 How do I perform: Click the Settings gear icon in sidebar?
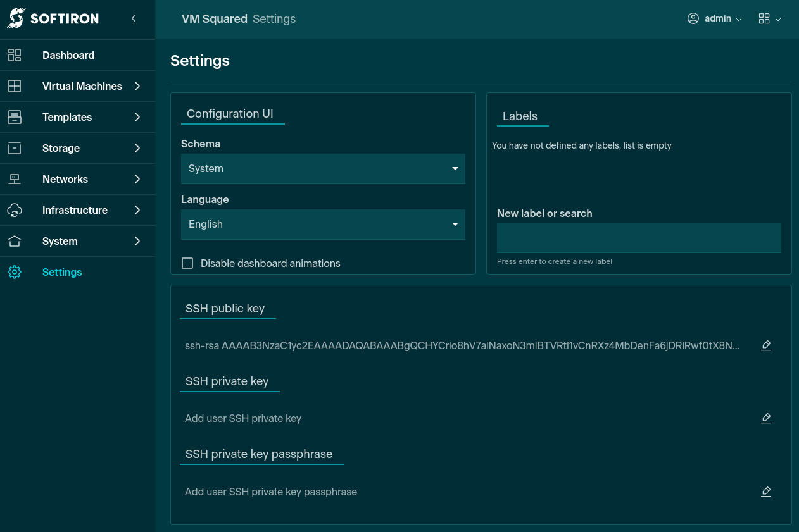point(15,272)
